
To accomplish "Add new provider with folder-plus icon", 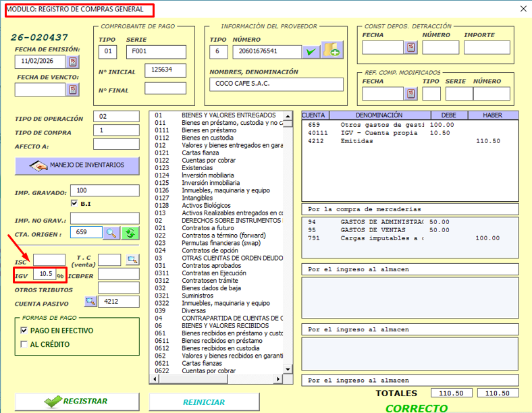I will pos(331,51).
